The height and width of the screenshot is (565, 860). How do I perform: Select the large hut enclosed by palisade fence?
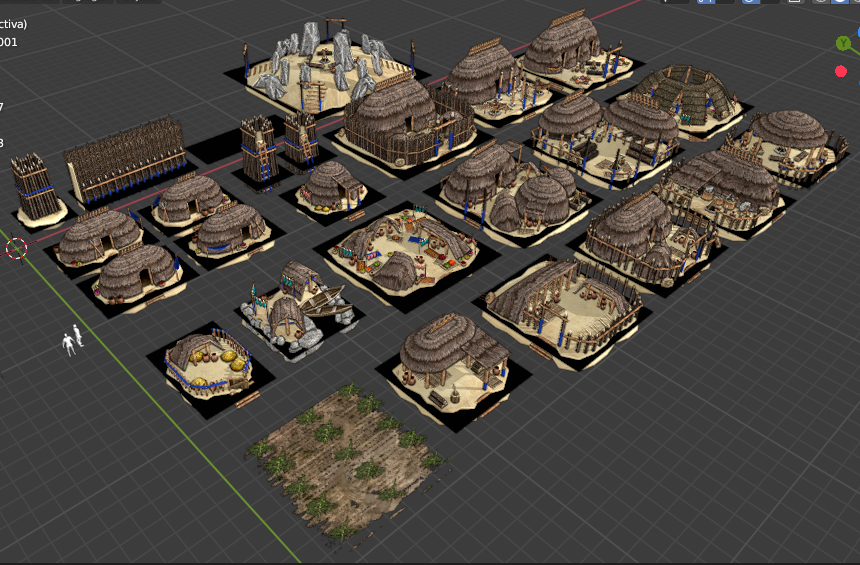pos(400,120)
